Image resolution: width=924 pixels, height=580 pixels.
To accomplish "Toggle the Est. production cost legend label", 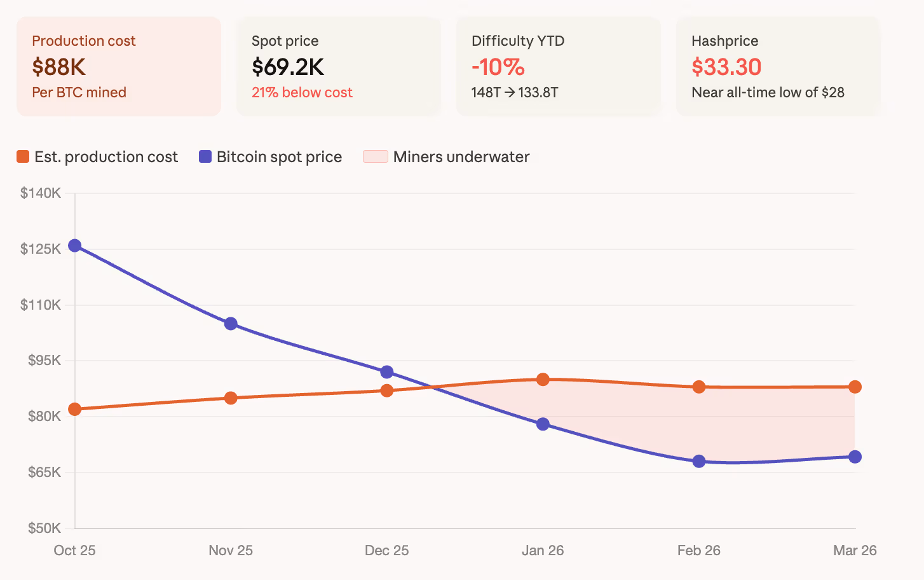I will point(106,157).
